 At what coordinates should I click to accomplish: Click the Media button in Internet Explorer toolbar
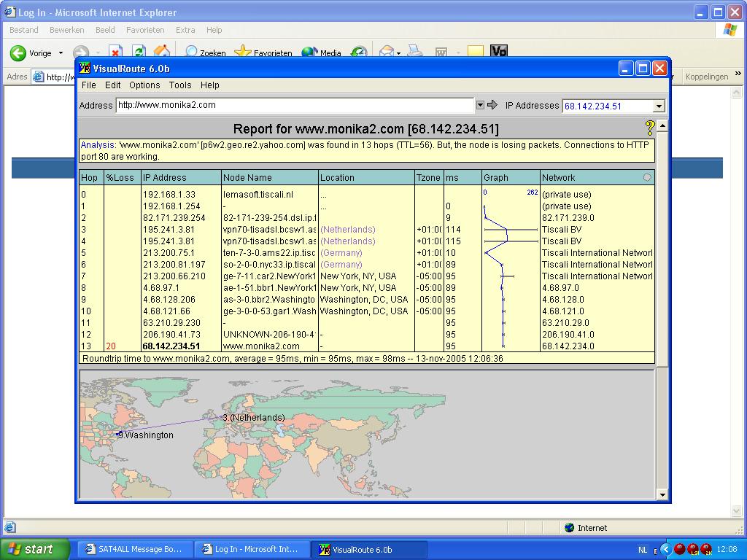322,52
